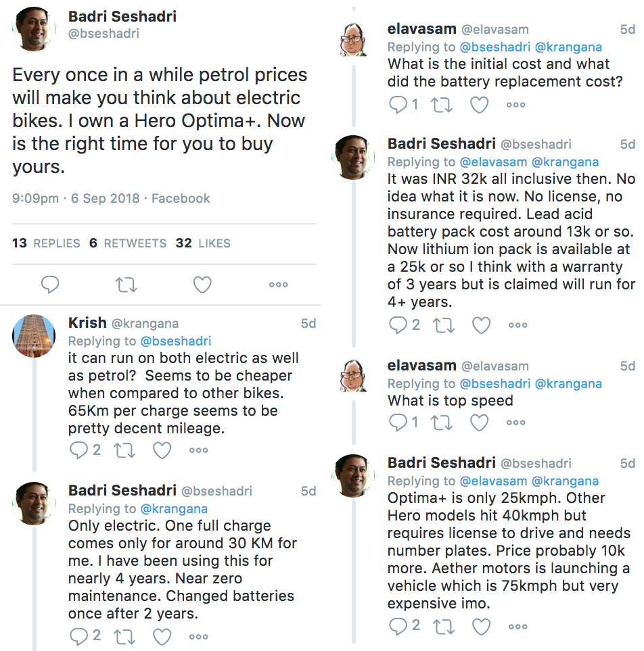Screen dimensions: 644x651
Task: Retweet Badri's main Hero Optima+ tweet
Action: click(x=126, y=285)
